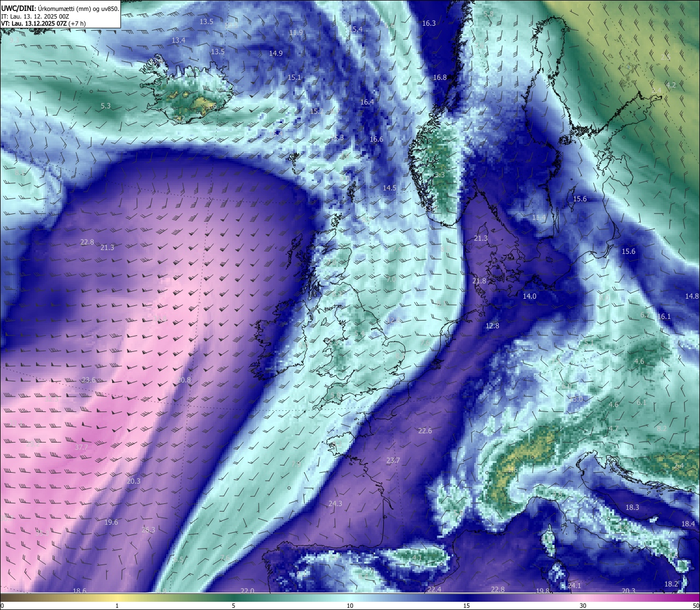The image size is (700, 610).
Task: Click the 20.8 value in the Atlantic
Action: (x=184, y=380)
